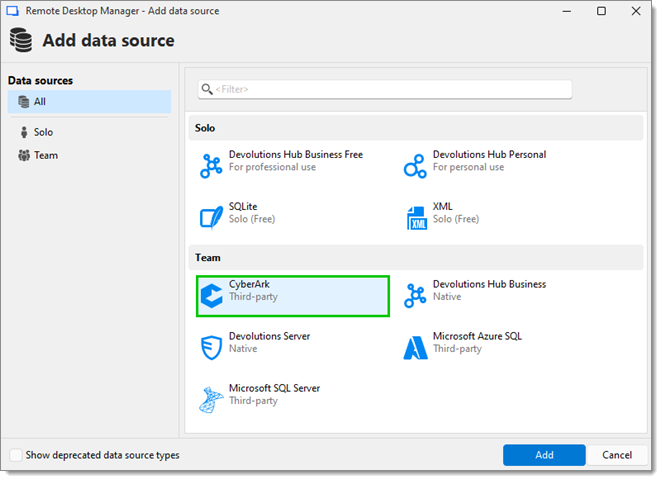Click 'Third-party' under CyberArk

[253, 297]
